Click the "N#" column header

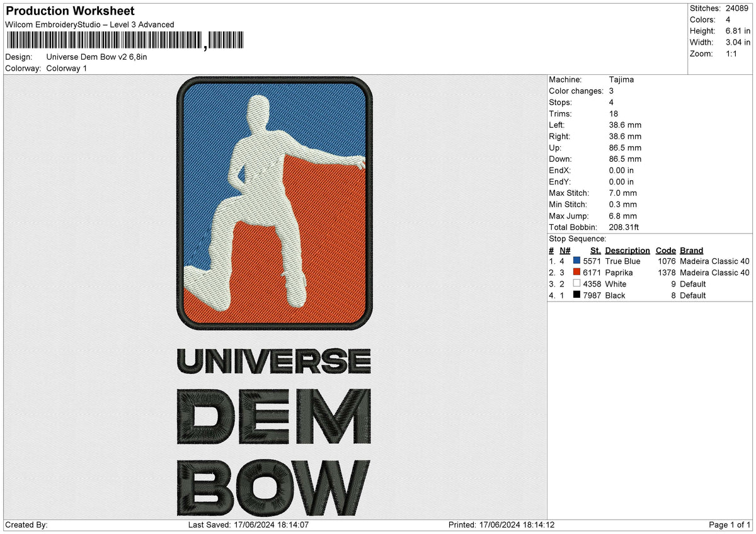coord(564,250)
